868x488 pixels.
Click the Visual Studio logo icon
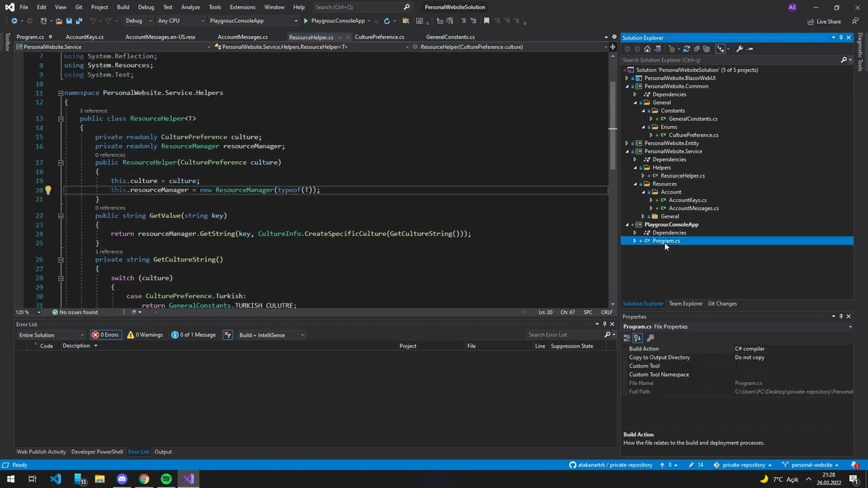click(9, 7)
